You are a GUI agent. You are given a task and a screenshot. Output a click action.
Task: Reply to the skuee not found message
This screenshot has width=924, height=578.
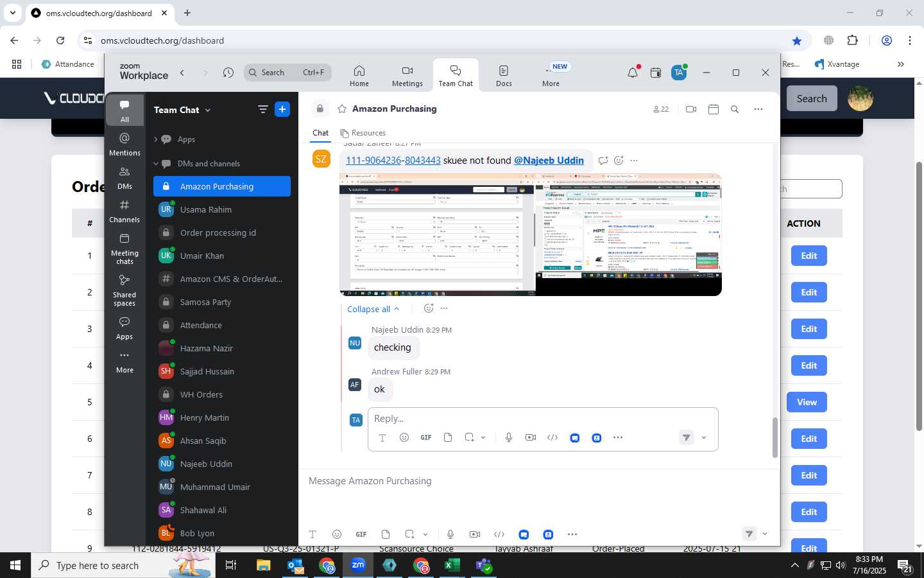(603, 161)
